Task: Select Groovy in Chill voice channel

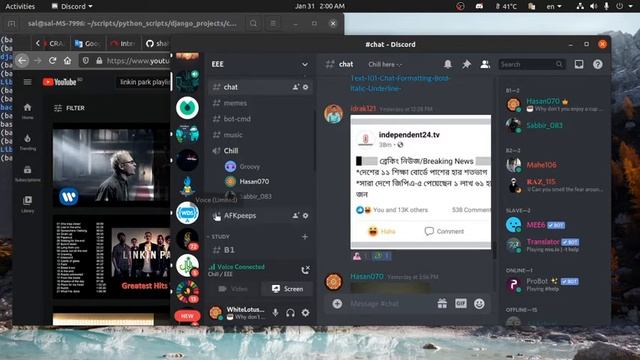Action: 249,167
